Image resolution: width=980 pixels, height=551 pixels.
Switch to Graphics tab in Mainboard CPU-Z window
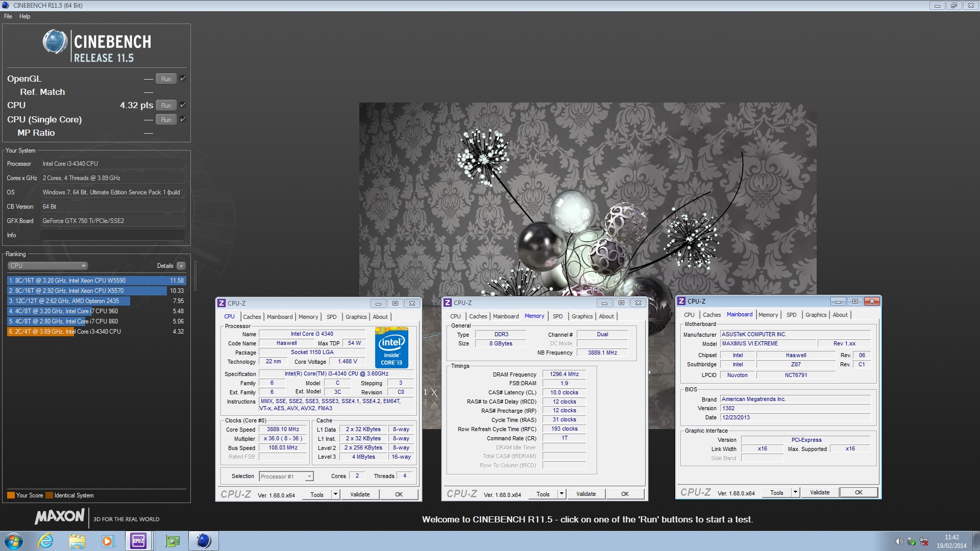pos(816,315)
